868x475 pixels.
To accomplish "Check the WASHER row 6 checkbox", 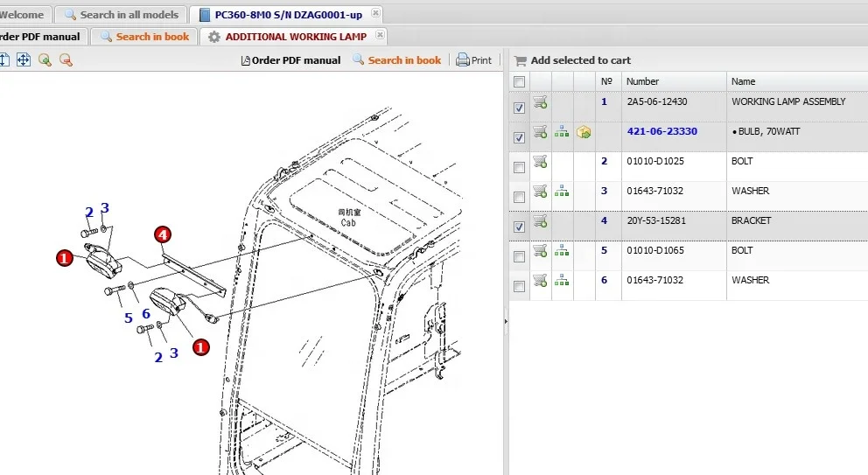I will pyautogui.click(x=519, y=286).
